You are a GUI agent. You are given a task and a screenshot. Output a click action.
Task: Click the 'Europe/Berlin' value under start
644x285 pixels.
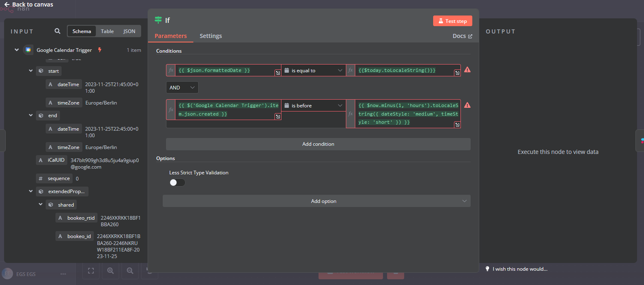pos(101,103)
